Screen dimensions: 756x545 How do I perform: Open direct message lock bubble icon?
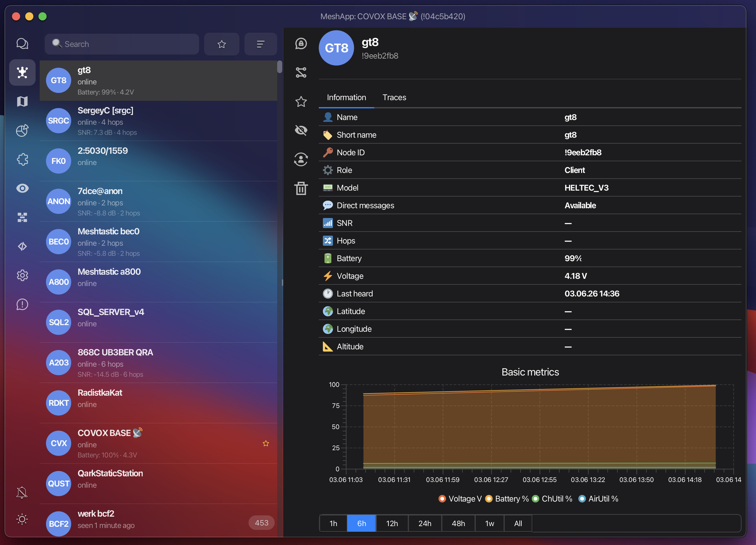301,44
